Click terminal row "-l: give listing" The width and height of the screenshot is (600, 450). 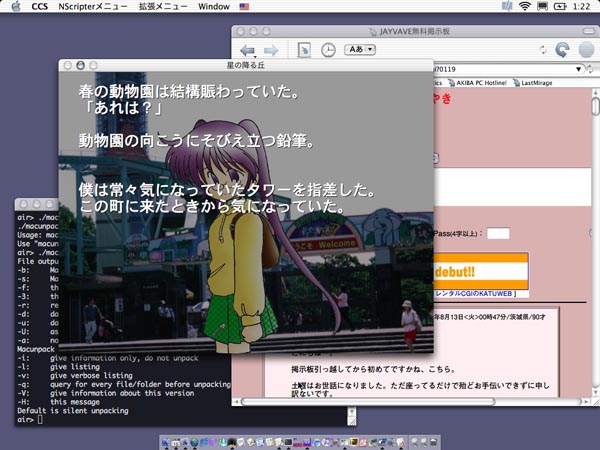tap(58, 367)
